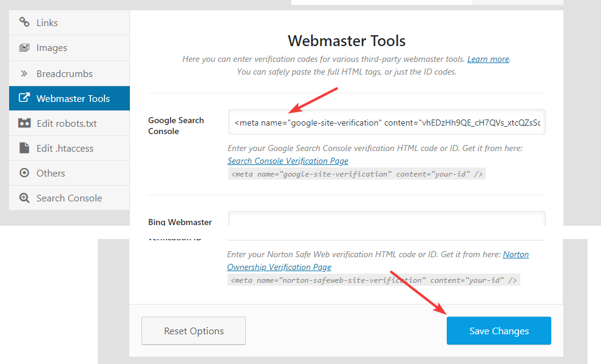Open the Images settings tab
Image resolution: width=601 pixels, height=364 pixels.
(69, 48)
